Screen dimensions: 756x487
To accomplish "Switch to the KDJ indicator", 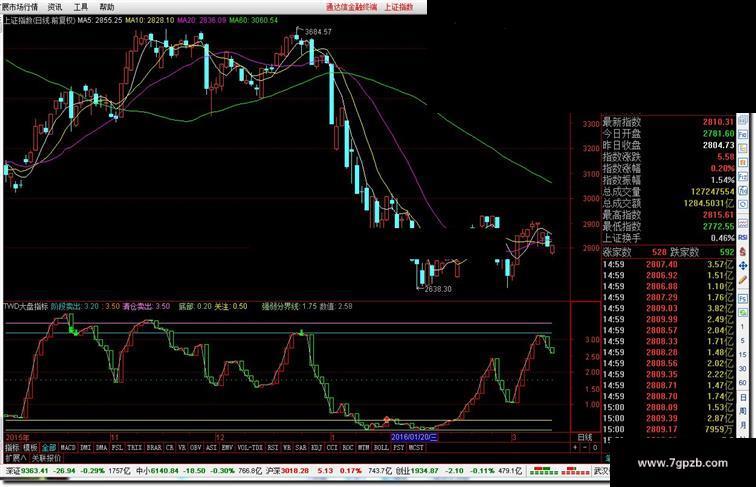I will [316, 448].
